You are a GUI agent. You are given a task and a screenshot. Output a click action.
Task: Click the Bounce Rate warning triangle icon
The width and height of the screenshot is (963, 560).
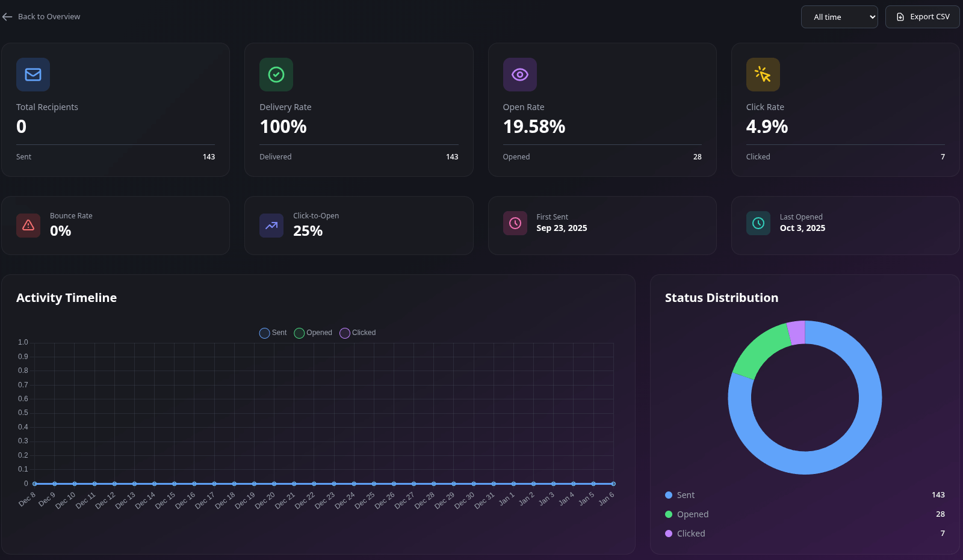coord(28,226)
